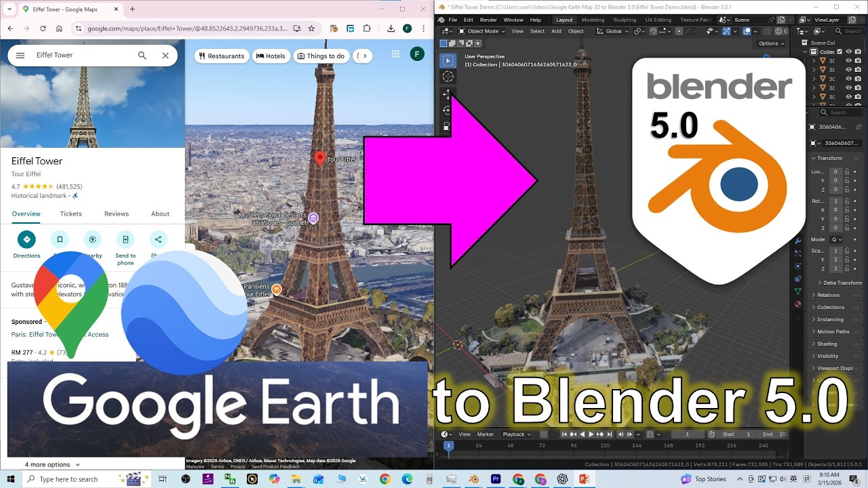Screen dimensions: 868x488
Task: Click the Directions button for Eiffel Tower
Action: [26, 239]
